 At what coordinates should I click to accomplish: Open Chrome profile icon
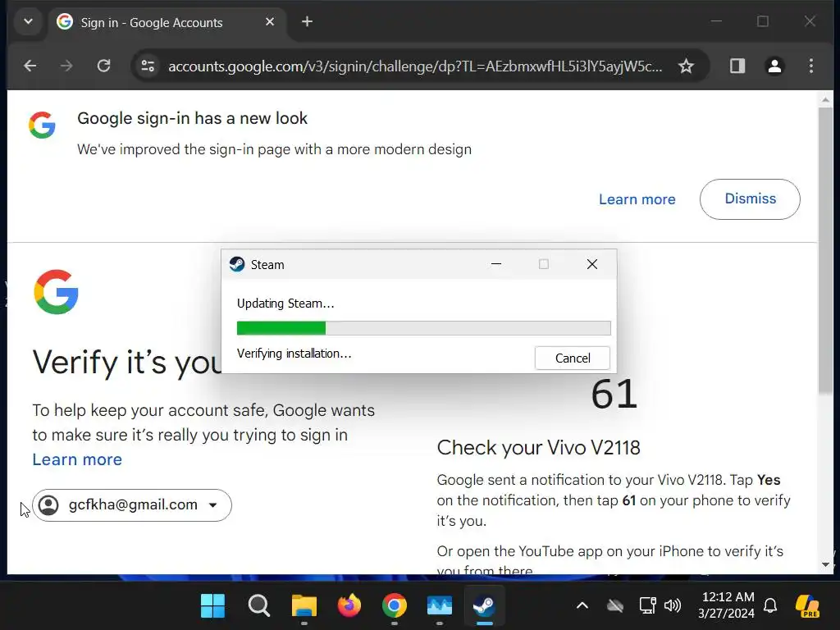point(774,66)
